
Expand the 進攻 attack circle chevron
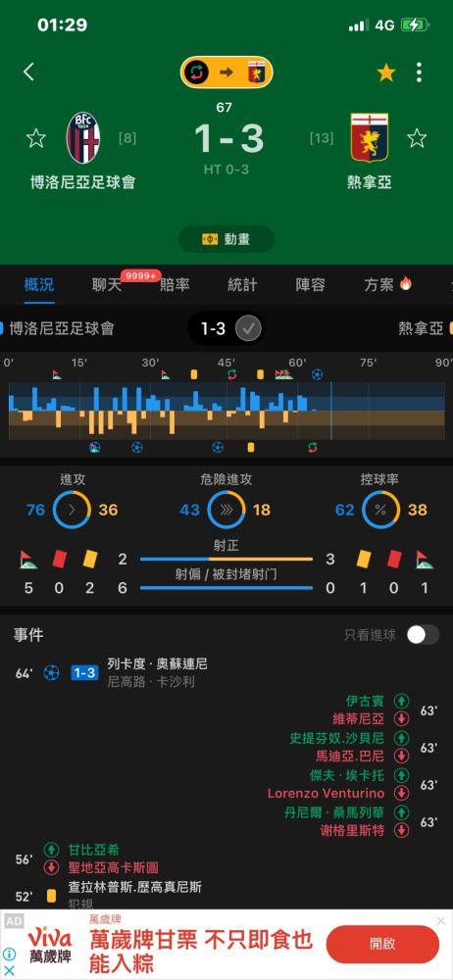point(72,510)
